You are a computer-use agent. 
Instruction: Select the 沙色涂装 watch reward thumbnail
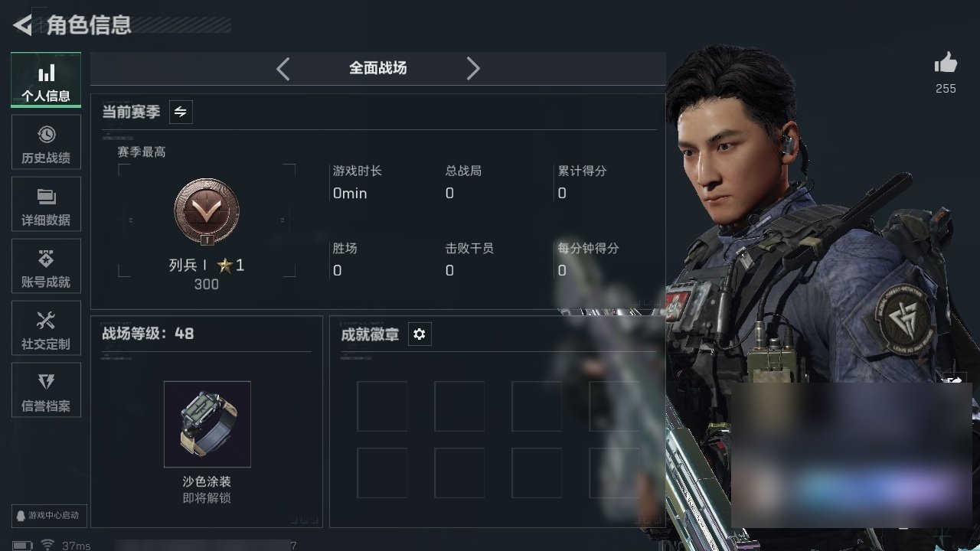(207, 424)
